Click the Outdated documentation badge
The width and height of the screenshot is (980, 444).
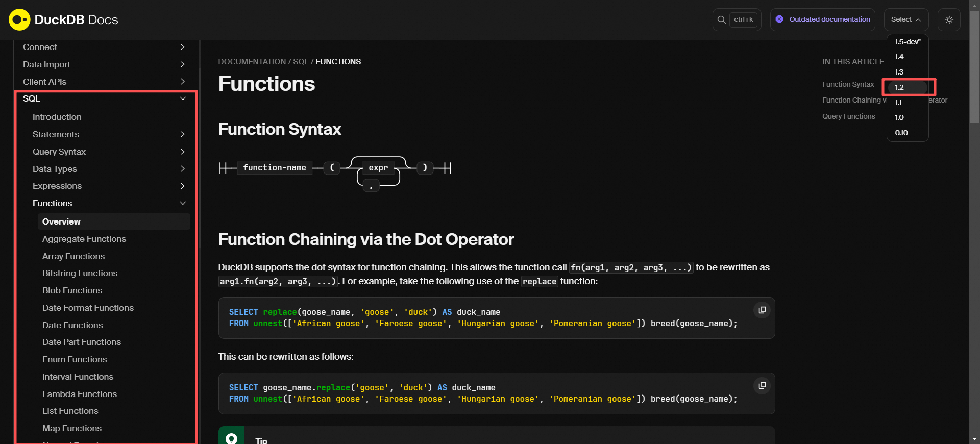click(x=822, y=20)
